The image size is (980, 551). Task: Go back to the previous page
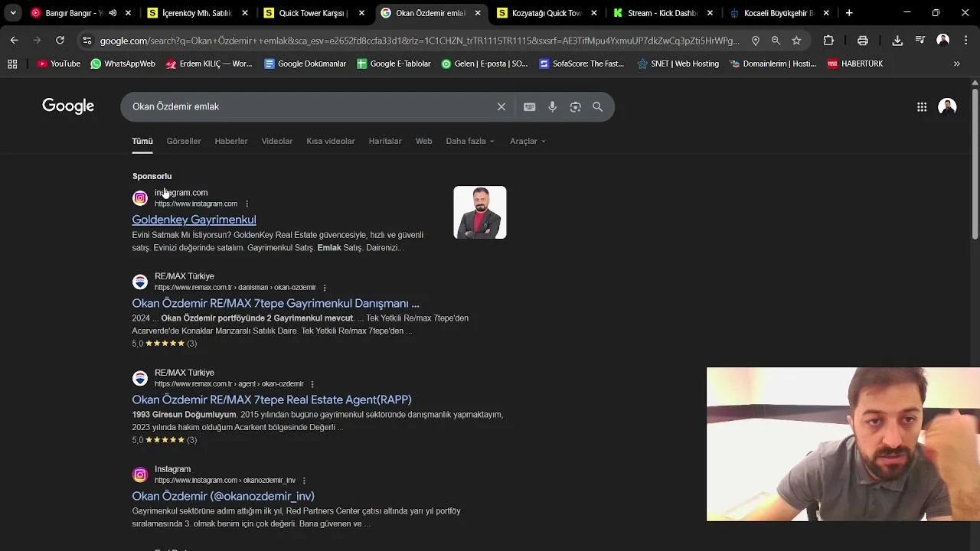click(x=14, y=41)
